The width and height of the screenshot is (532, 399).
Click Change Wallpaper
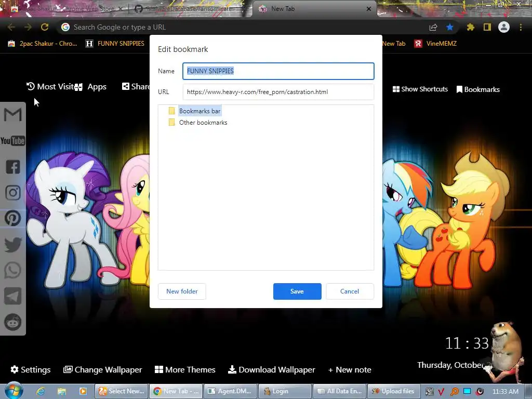[103, 369]
